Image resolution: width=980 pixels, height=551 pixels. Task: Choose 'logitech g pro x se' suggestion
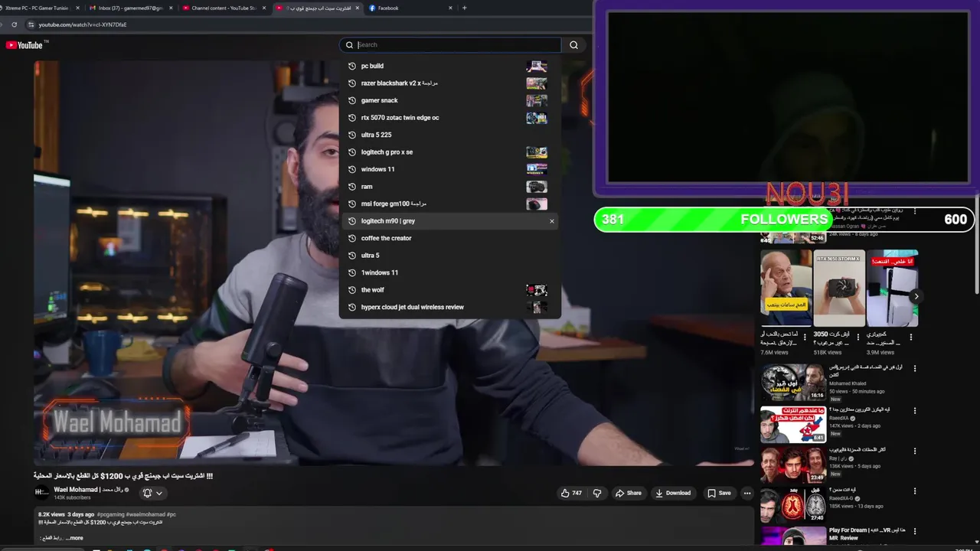point(450,152)
